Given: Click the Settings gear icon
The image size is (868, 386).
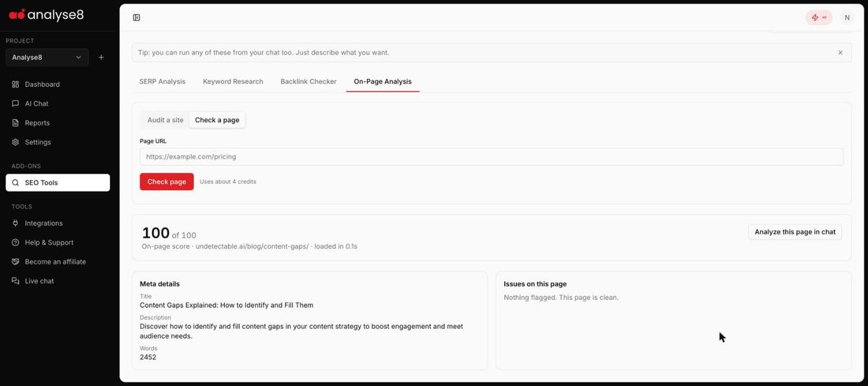Looking at the screenshot, I should point(16,142).
